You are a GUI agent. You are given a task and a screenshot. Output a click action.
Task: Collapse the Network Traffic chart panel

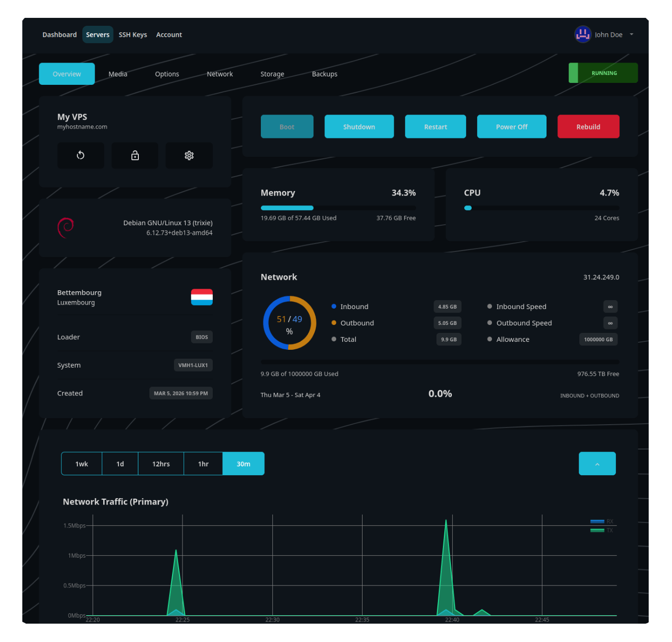coord(597,463)
